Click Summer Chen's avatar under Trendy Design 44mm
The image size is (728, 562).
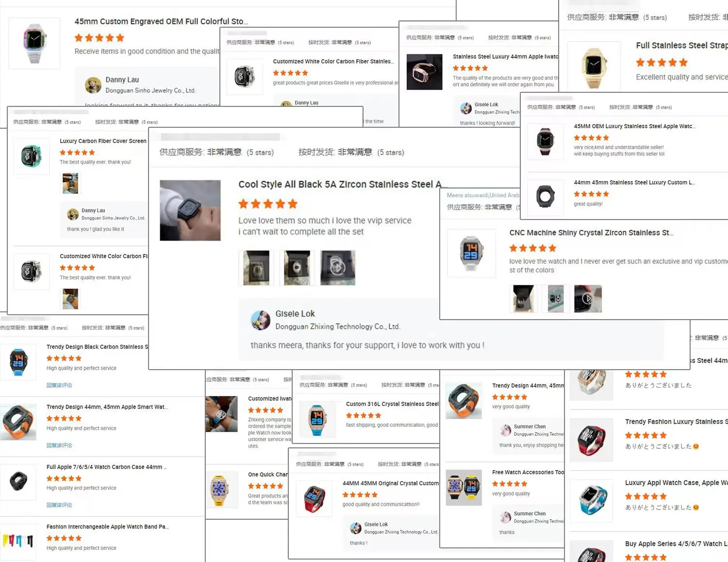tap(506, 430)
